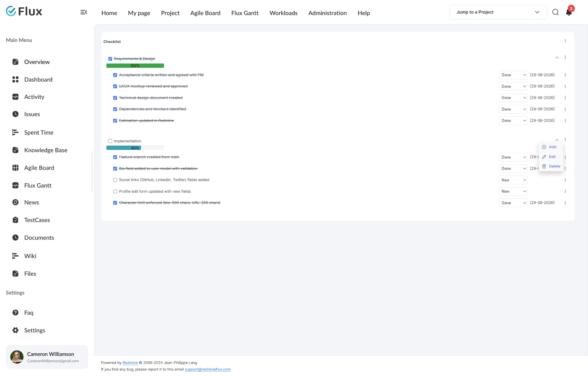Click the Issues clock icon in the sidebar
This screenshot has height=376, width=588.
coord(16,114)
